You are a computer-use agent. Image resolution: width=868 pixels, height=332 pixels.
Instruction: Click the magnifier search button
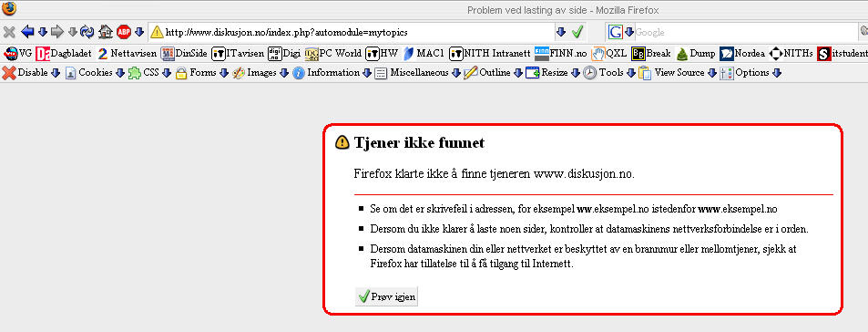point(863,32)
